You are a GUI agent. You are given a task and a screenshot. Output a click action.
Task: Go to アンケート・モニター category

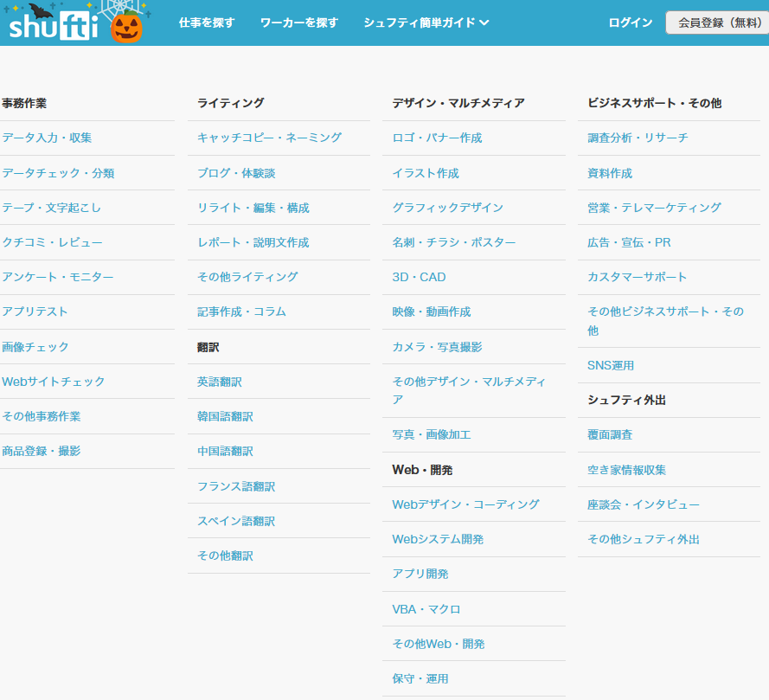click(57, 277)
